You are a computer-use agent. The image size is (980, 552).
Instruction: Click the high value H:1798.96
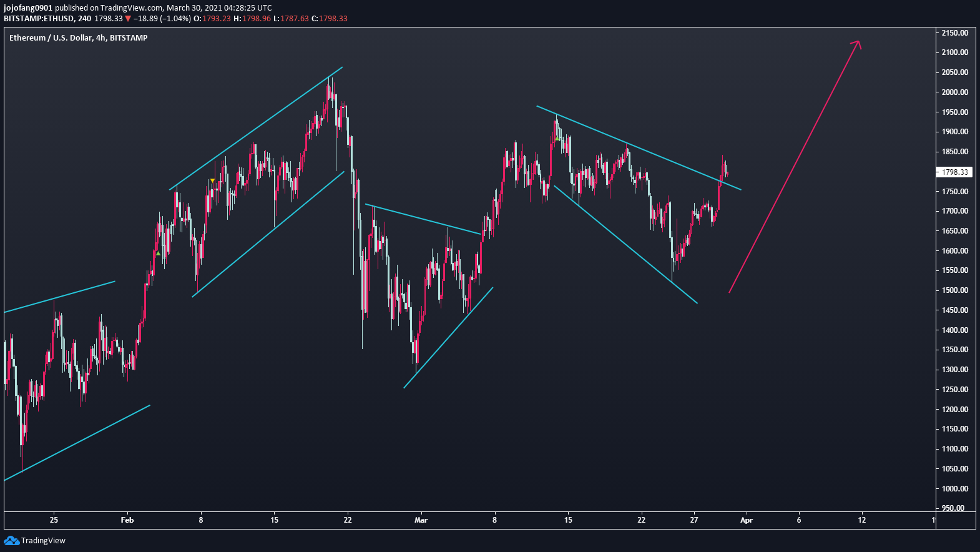[252, 19]
